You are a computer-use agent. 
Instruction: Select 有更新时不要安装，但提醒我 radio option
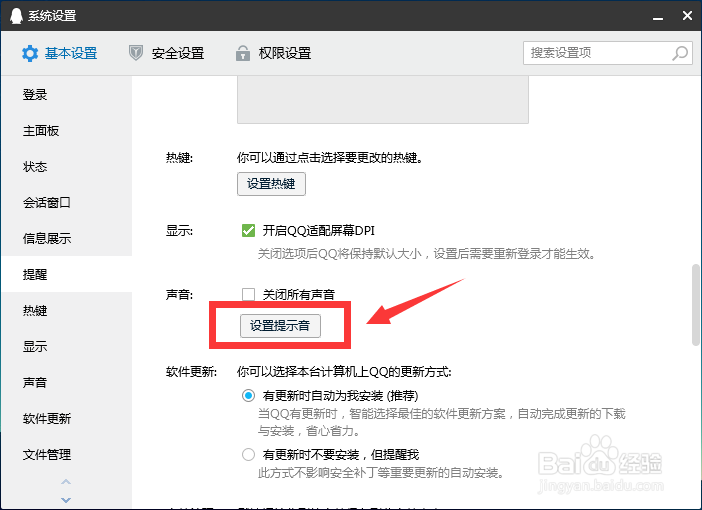click(x=248, y=454)
